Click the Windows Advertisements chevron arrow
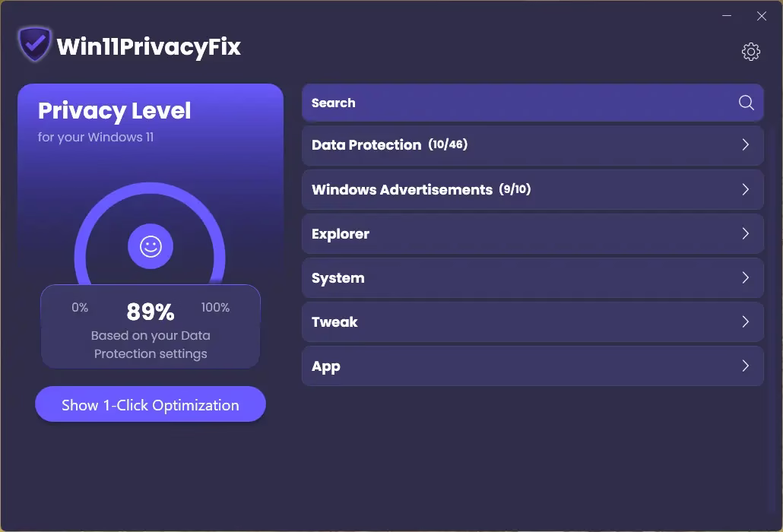 tap(746, 189)
